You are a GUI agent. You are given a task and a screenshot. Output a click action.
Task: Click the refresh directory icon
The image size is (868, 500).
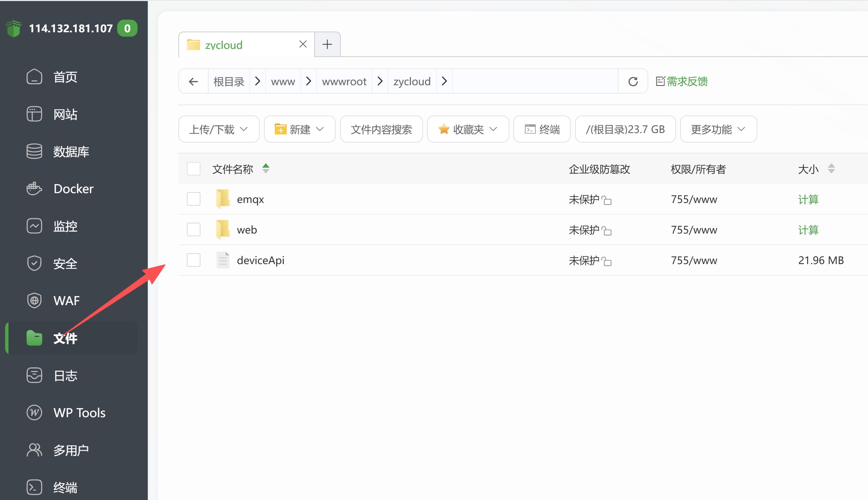pos(633,81)
